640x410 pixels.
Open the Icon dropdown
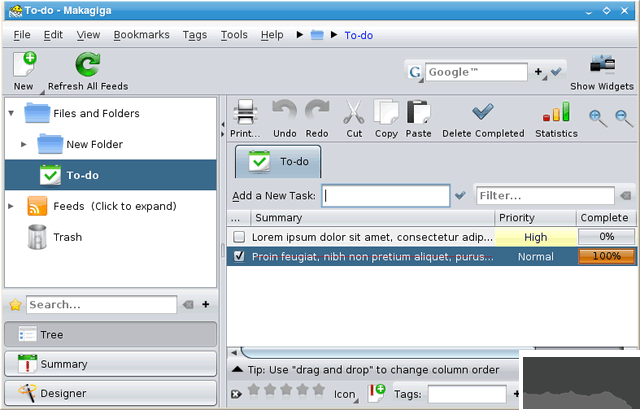tap(344, 394)
